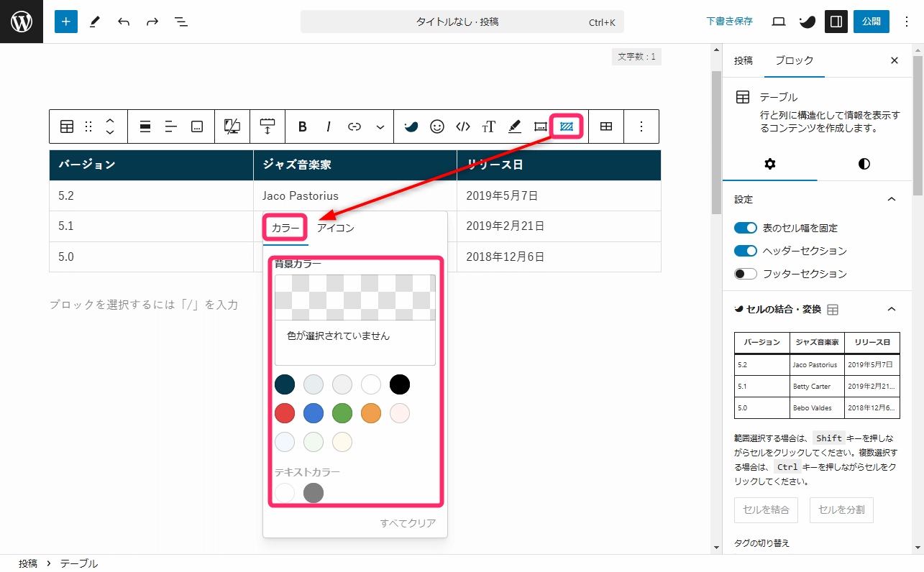Image resolution: width=924 pixels, height=572 pixels.
Task: Click the Jaco Pastorius table cell
Action: tap(355, 195)
